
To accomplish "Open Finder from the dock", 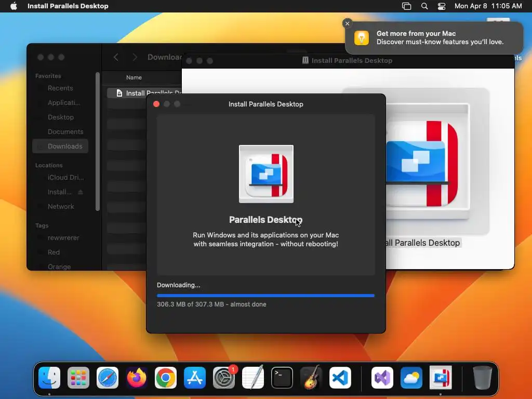I will coord(49,378).
